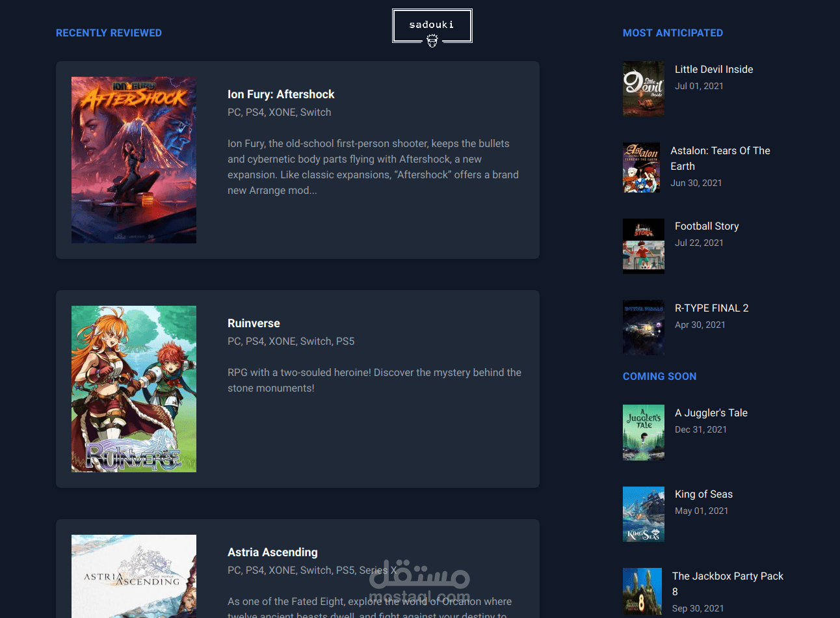This screenshot has width=840, height=618.
Task: Open the R-TYPE FINAL 2 thumbnail
Action: pyautogui.click(x=644, y=327)
